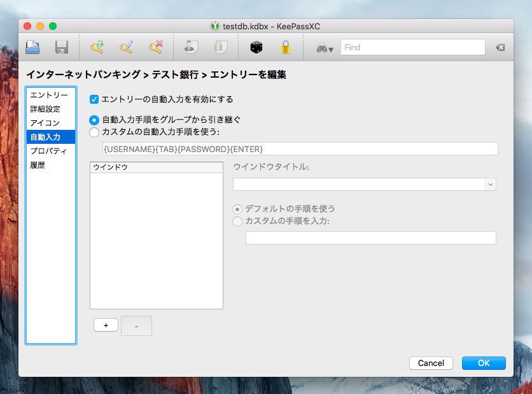Select カスタムの自動入力手順を使う radio button
The width and height of the screenshot is (532, 394).
pos(94,132)
